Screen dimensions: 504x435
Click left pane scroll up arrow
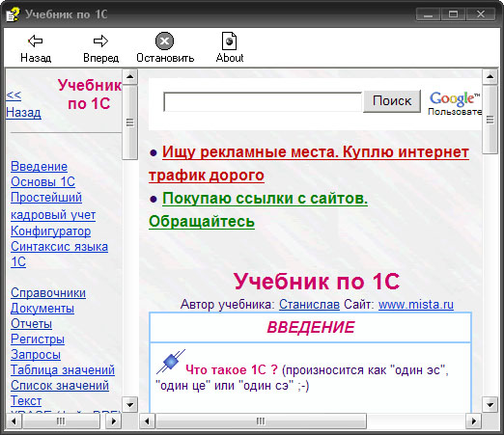pyautogui.click(x=130, y=76)
